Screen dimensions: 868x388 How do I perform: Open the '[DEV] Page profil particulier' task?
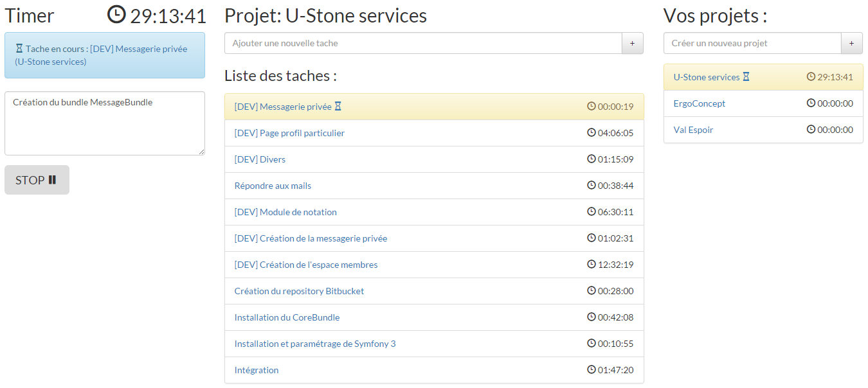[289, 133]
